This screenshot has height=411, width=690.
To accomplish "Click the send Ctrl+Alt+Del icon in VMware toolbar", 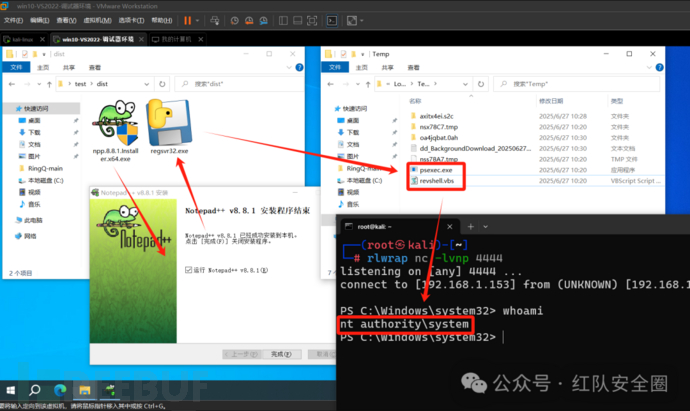I will [215, 21].
